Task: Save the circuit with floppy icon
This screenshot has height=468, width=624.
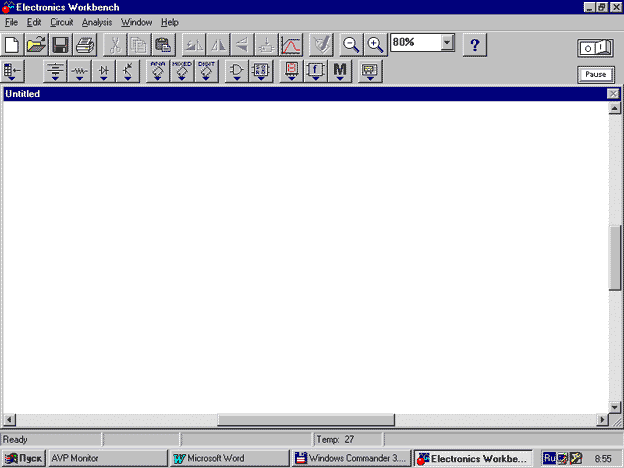Action: click(60, 45)
